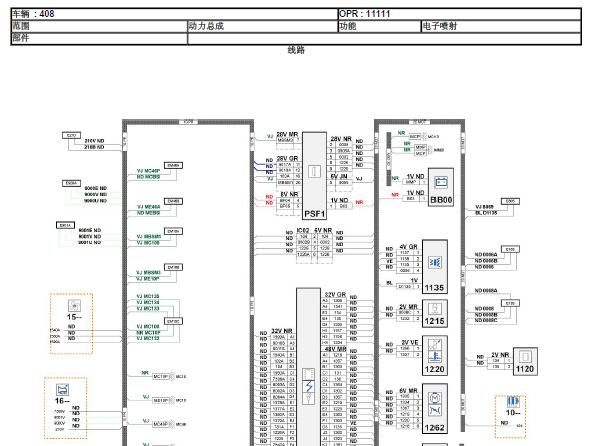Click the blue icon of block 10--
Screen dimensions: 606x446
[513, 402]
